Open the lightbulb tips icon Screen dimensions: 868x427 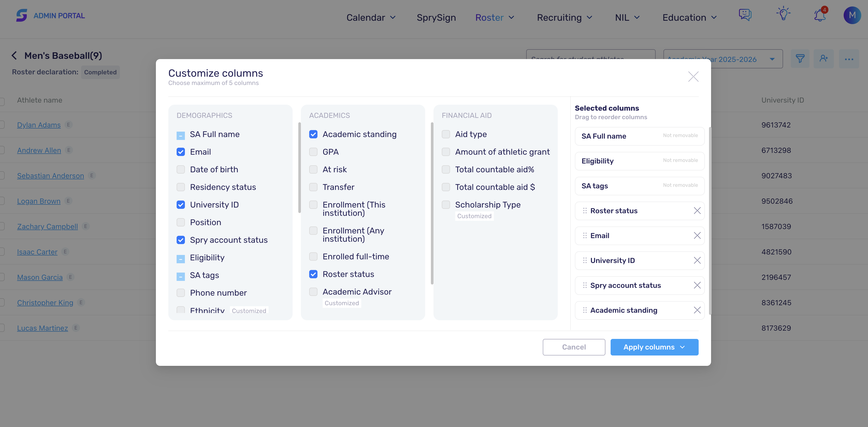coord(783,14)
